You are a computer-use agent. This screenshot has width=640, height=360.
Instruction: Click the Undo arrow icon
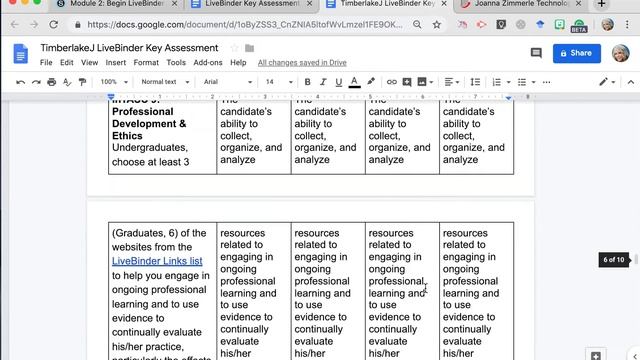tap(20, 82)
